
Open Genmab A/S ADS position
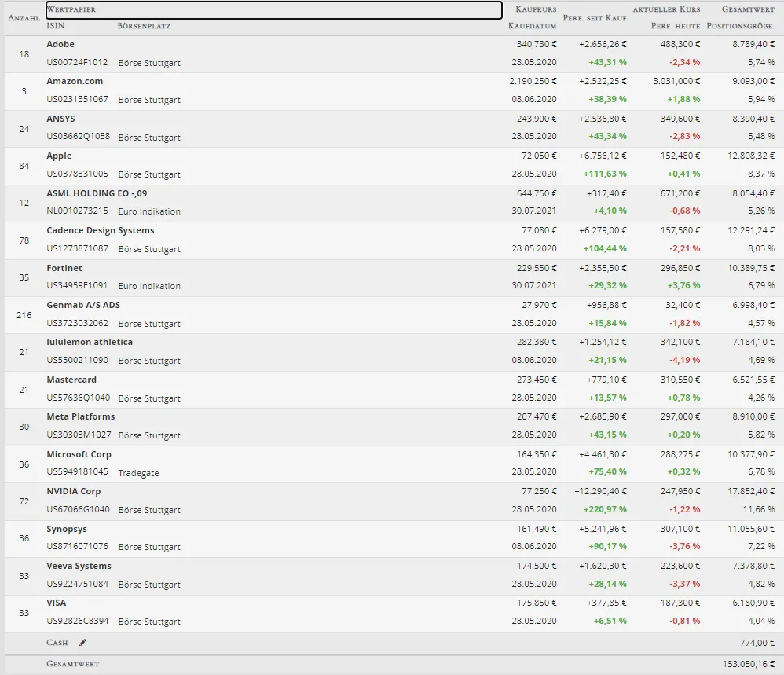coord(83,305)
